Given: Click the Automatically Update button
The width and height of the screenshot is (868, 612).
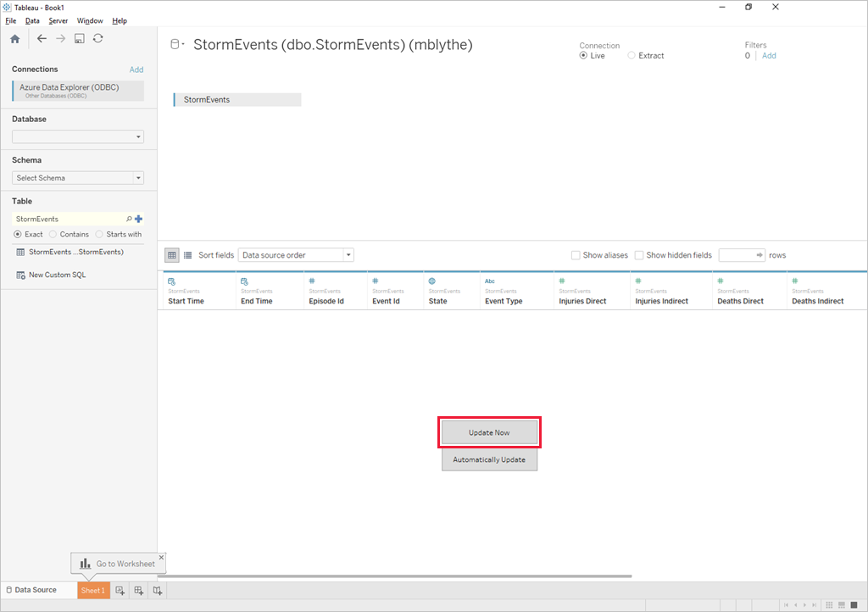Looking at the screenshot, I should click(489, 459).
